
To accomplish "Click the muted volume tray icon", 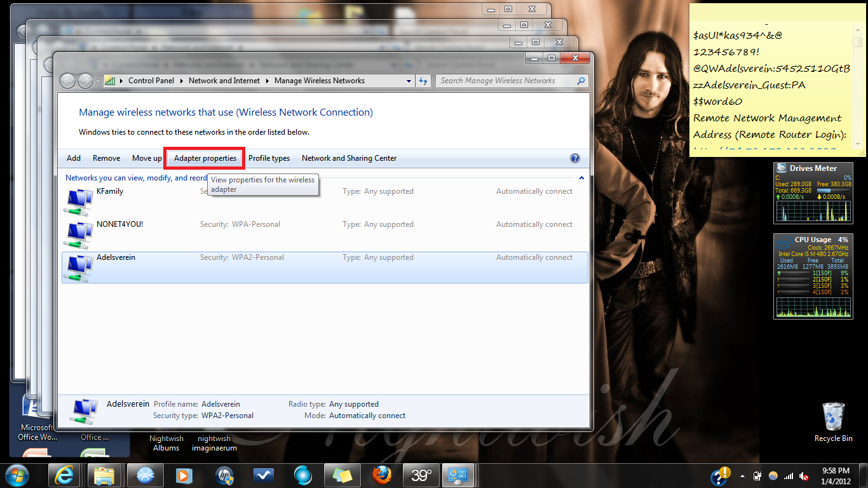I will click(804, 475).
